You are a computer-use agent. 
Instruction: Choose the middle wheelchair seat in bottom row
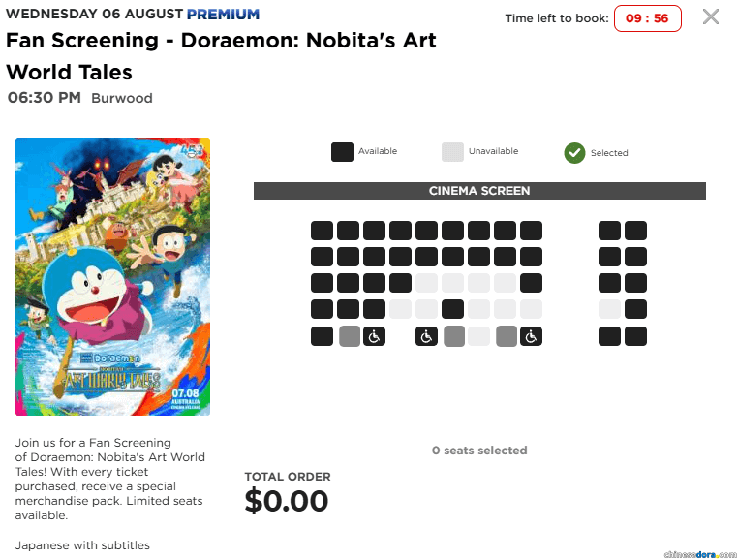(x=427, y=336)
